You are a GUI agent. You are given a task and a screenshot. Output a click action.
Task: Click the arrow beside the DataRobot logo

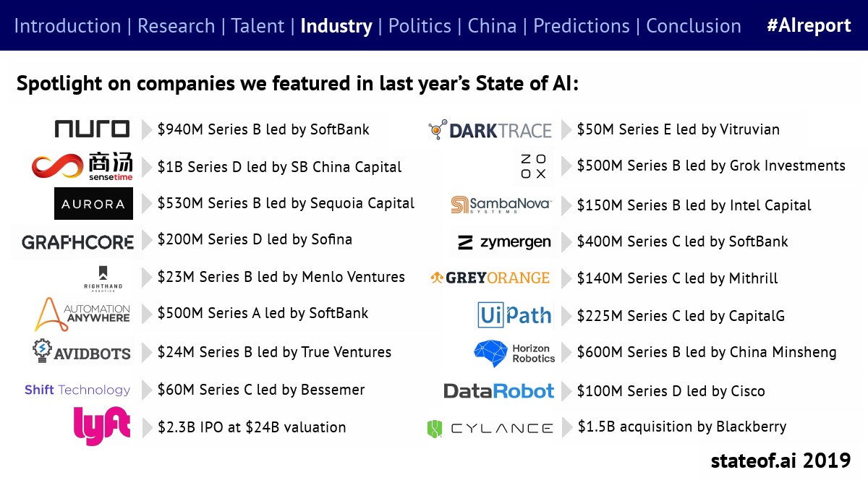point(566,390)
